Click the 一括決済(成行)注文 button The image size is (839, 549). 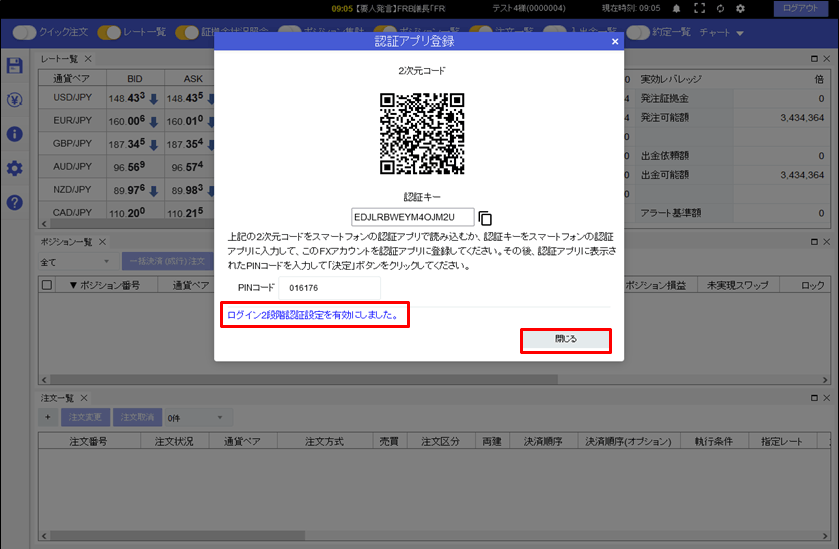167,262
